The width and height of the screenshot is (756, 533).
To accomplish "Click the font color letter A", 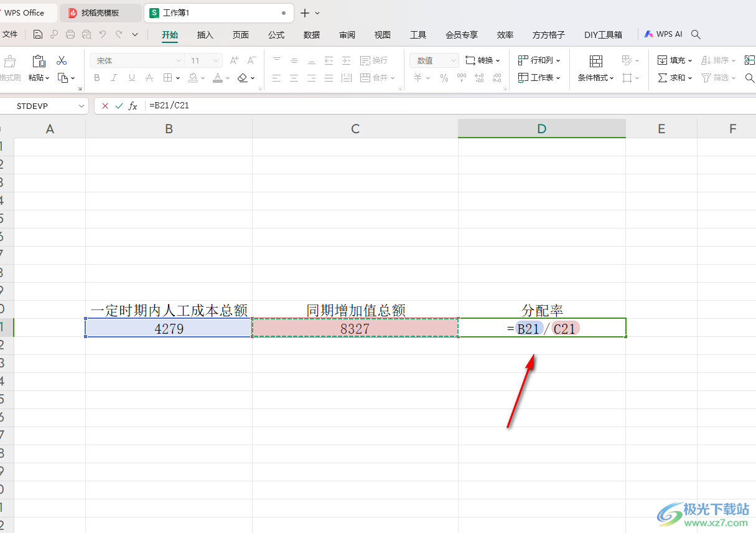I will coord(217,78).
